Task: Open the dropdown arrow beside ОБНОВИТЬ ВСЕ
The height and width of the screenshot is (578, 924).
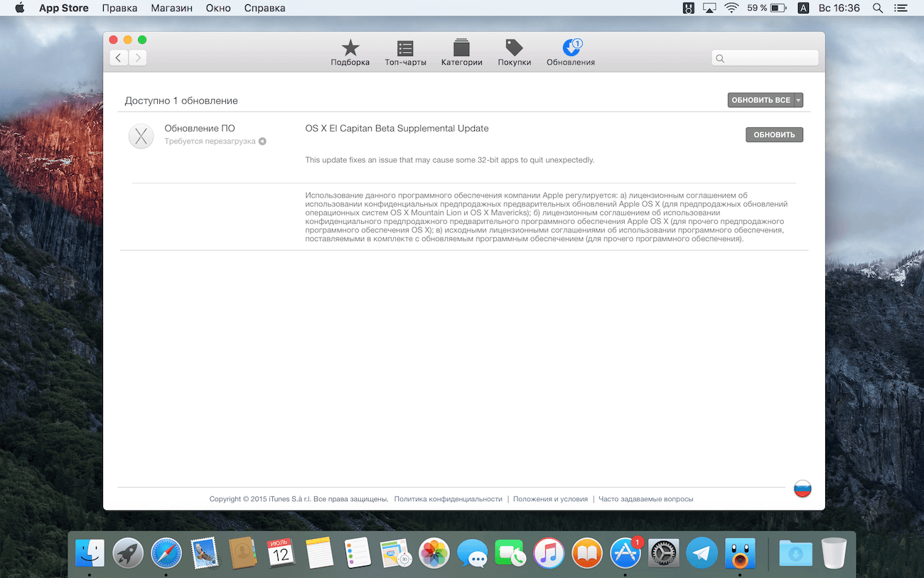Action: point(798,100)
